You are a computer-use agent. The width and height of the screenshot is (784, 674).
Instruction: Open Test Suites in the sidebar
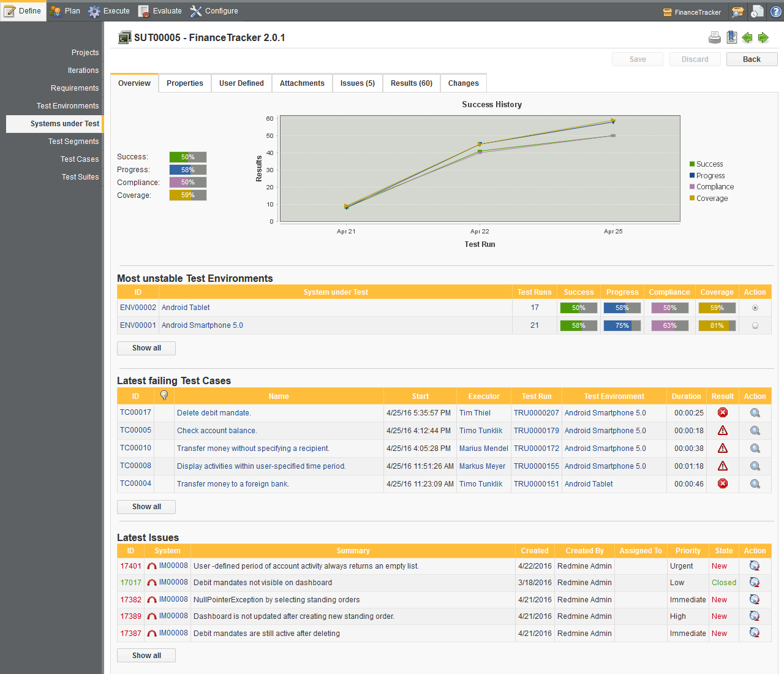(80, 177)
